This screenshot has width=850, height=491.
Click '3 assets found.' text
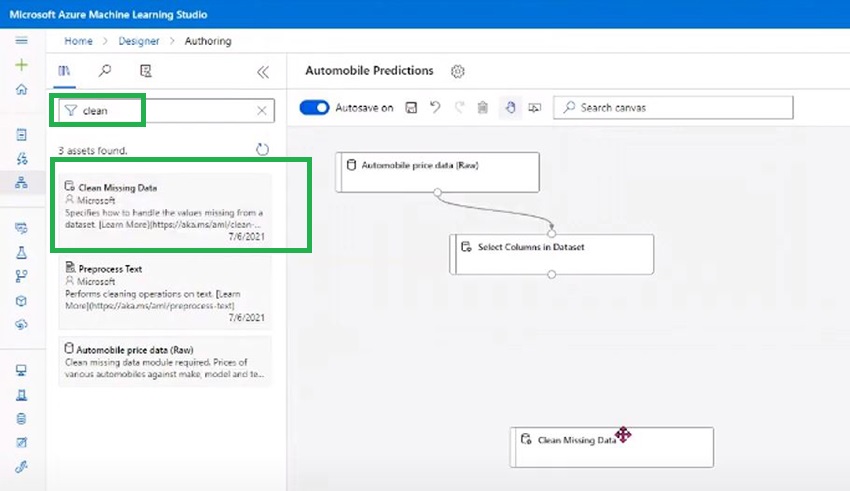pos(93,151)
